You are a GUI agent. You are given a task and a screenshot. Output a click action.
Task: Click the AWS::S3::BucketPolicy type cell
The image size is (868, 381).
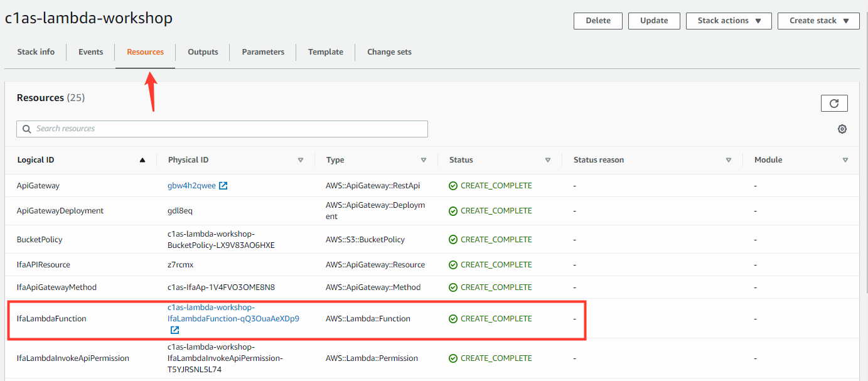[365, 240]
